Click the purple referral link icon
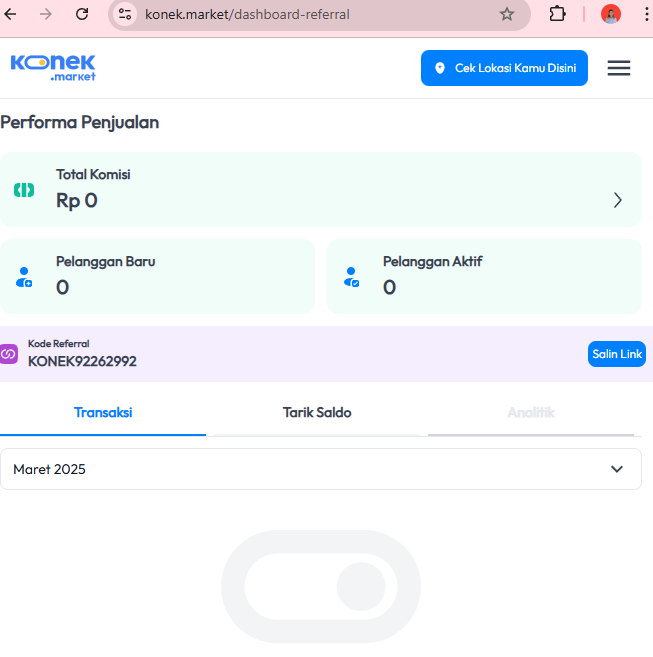The image size is (653, 657). coord(8,354)
